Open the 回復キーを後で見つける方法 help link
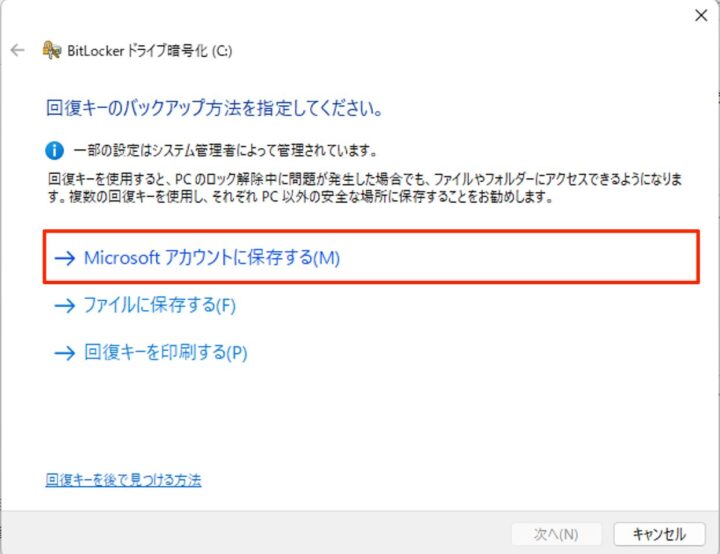Screen dimensions: 720x554 click(x=123, y=480)
